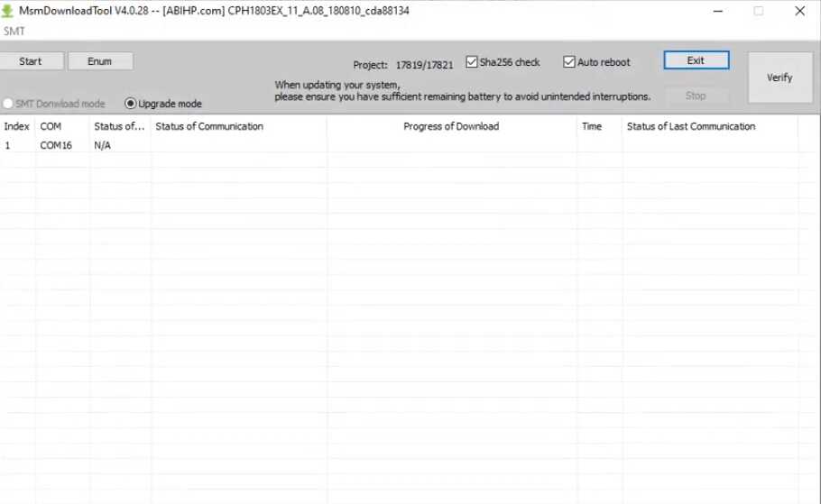Click Status of Last Communication column header

click(711, 126)
